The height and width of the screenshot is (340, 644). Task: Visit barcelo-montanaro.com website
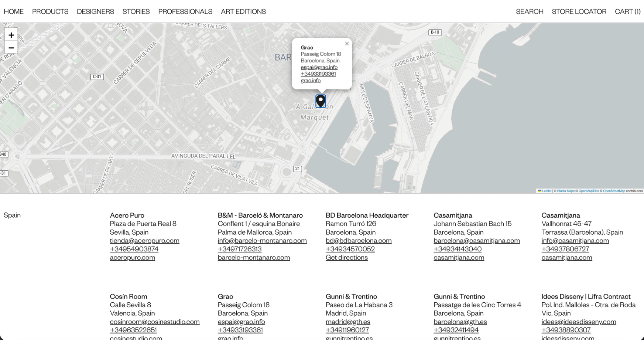click(254, 258)
